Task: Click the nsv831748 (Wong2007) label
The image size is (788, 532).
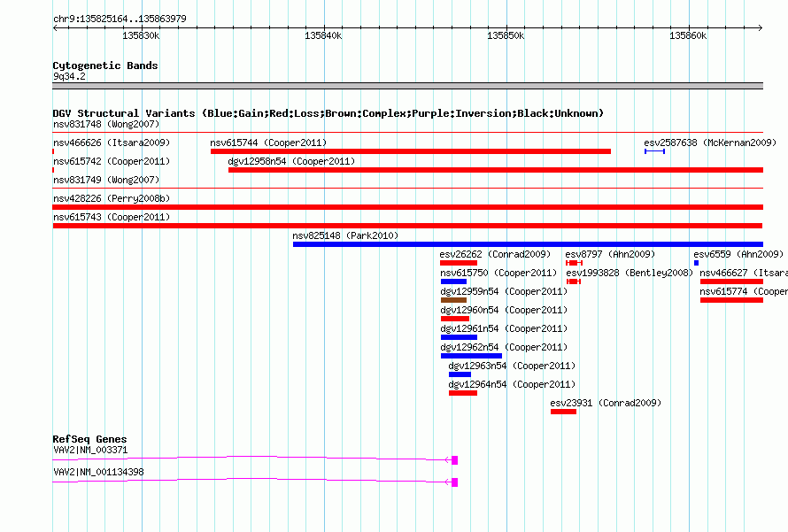Action: [106, 124]
